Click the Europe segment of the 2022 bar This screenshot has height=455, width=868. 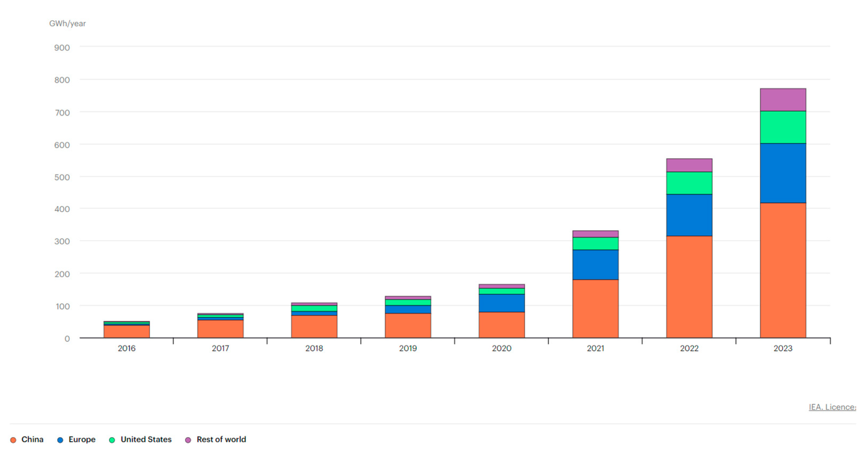[x=689, y=215]
